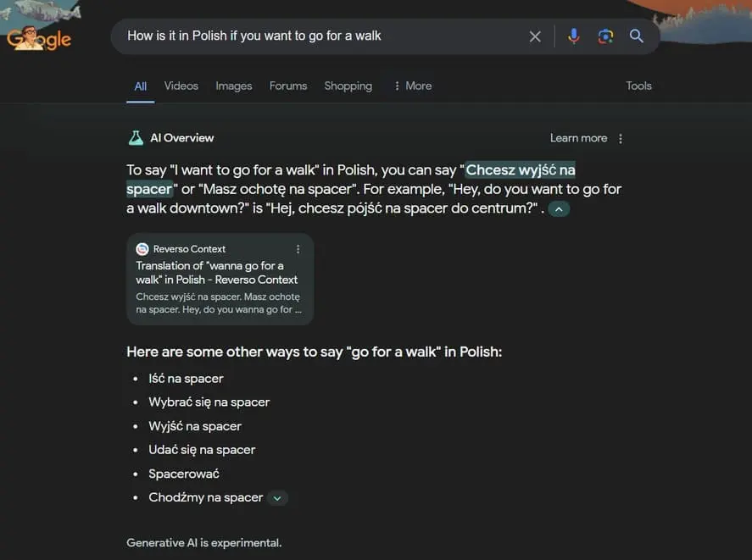
Task: Open Reverso Context translation result title
Action: coord(216,273)
